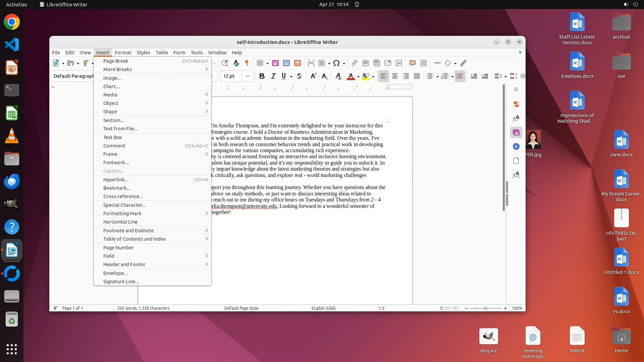
Task: Select Horizontal Line in the Insert menu
Action: (120, 222)
